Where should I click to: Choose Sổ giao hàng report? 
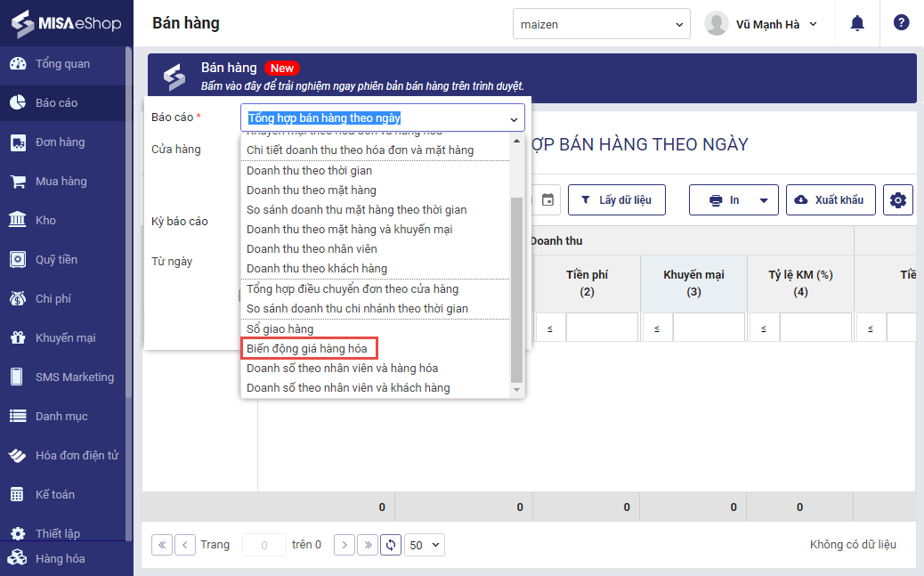[280, 329]
